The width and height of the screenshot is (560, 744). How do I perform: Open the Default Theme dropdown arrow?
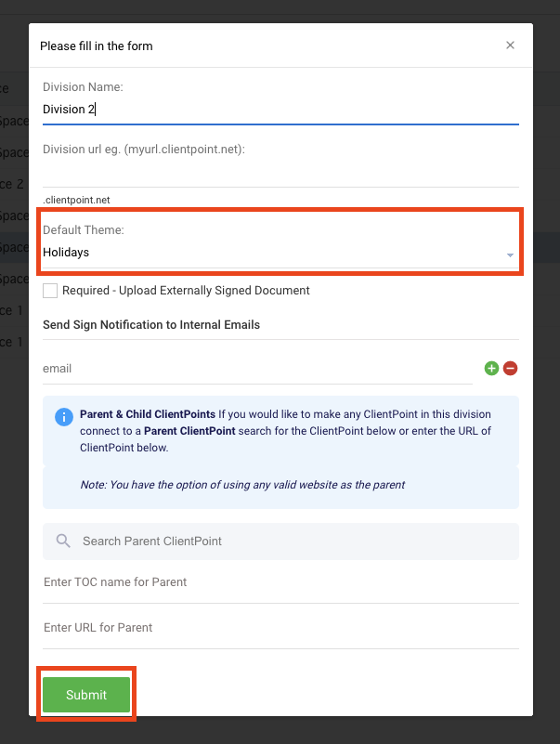click(x=510, y=255)
